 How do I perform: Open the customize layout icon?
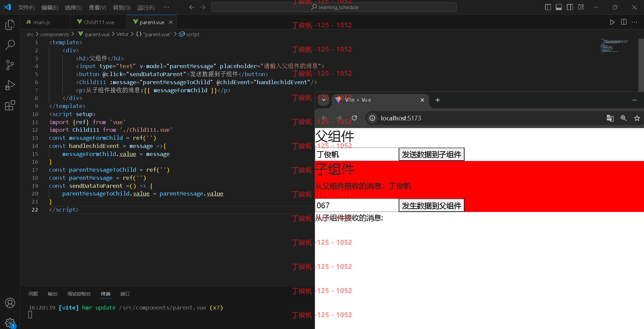click(x=581, y=7)
